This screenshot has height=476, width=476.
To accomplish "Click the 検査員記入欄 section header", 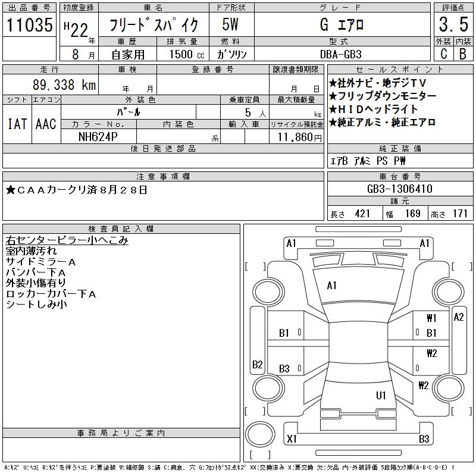I will [x=121, y=229].
